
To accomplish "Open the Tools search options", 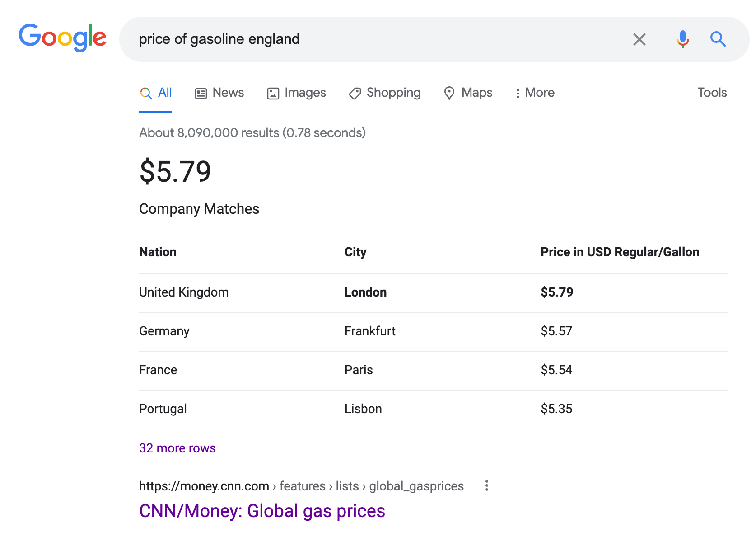I will click(x=712, y=93).
